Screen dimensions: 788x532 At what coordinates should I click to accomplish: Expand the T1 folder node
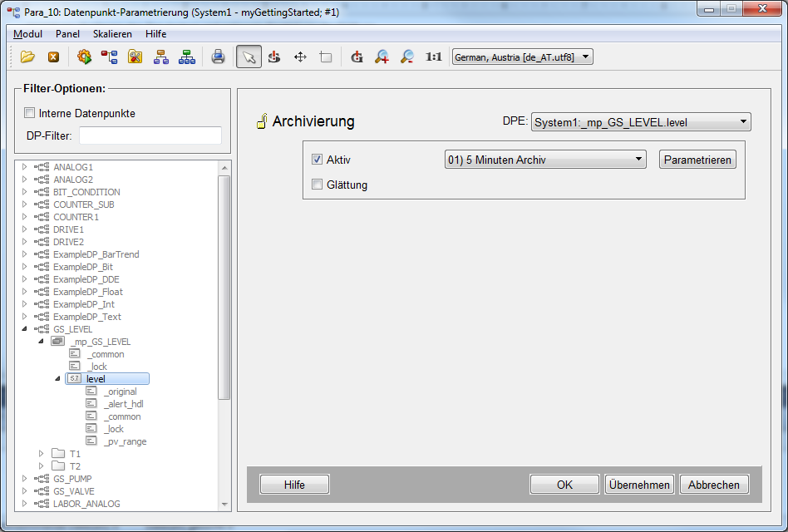[x=42, y=454]
